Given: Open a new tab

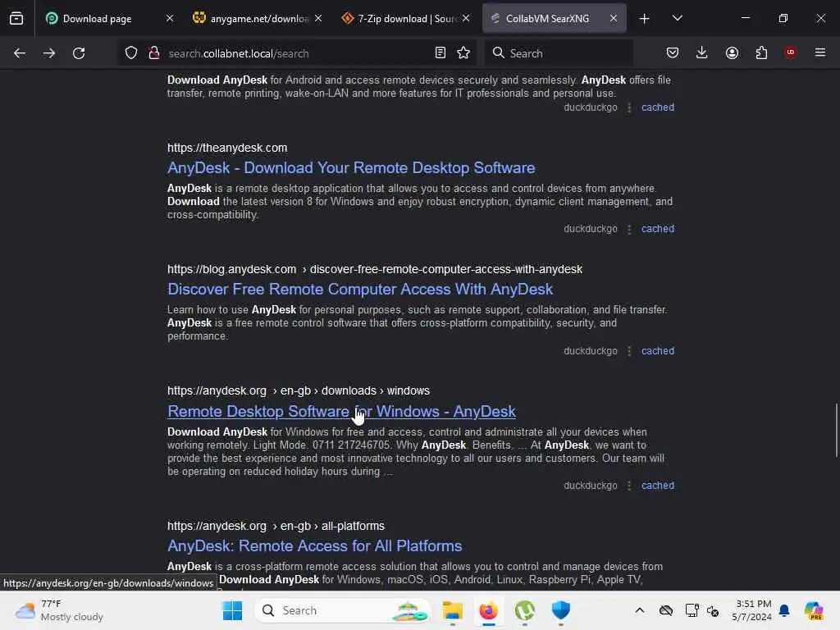Looking at the screenshot, I should (x=644, y=19).
